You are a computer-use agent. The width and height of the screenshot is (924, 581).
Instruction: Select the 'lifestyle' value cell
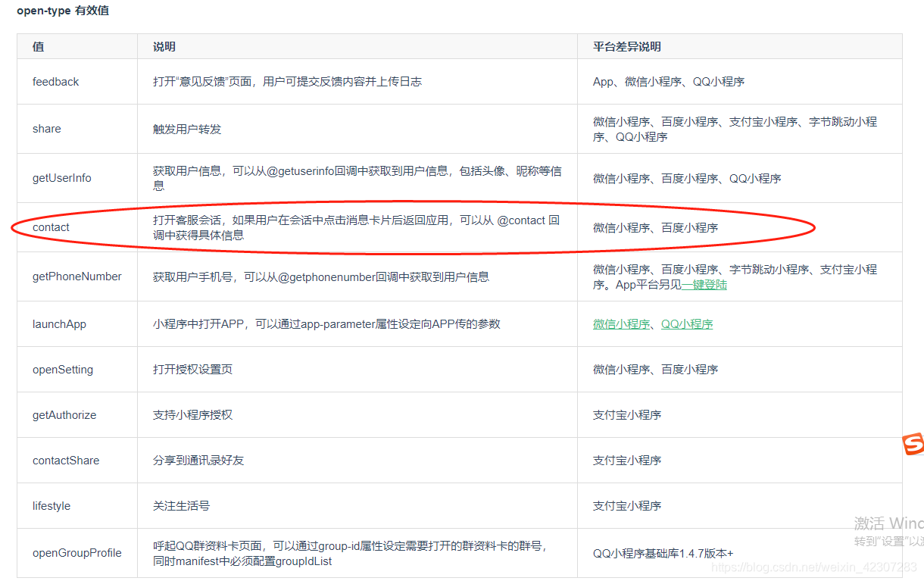pos(77,506)
